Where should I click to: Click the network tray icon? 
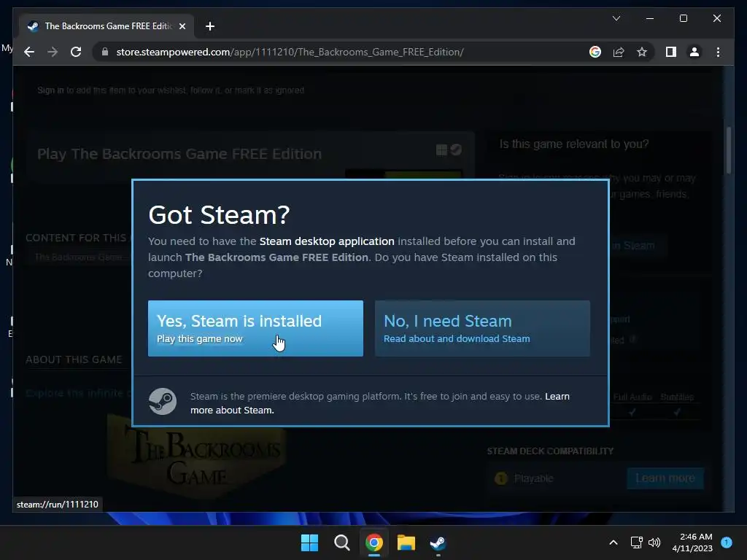pyautogui.click(x=636, y=542)
